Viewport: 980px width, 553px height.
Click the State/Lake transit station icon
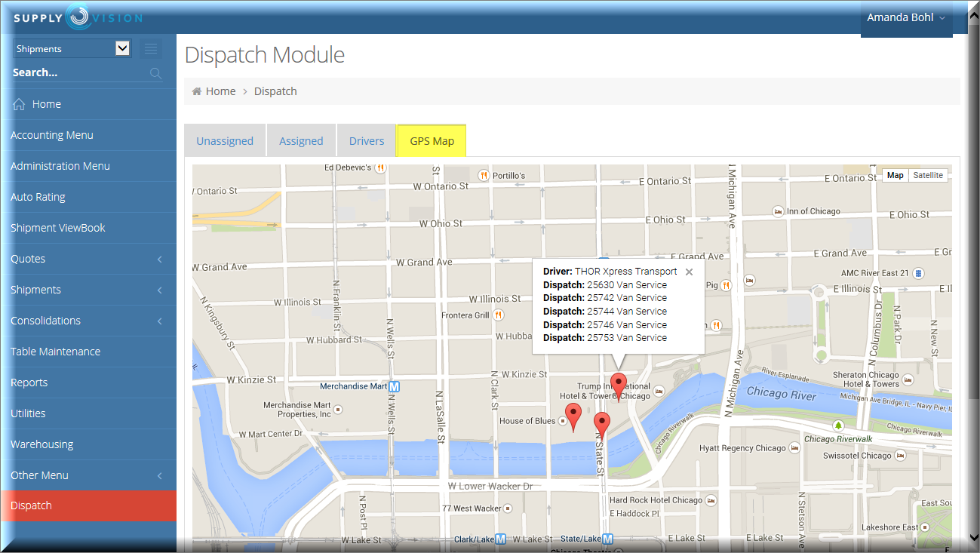point(608,539)
